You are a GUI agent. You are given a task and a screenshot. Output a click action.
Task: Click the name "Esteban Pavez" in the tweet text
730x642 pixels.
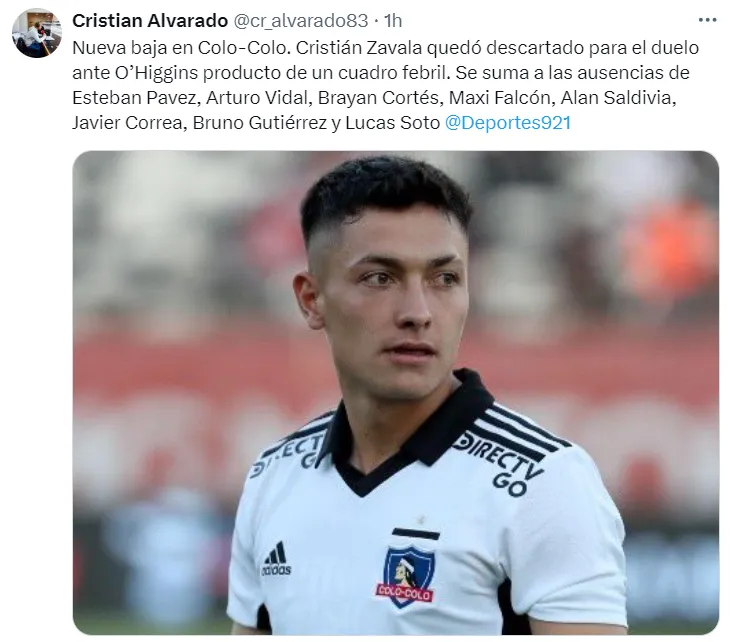click(135, 98)
